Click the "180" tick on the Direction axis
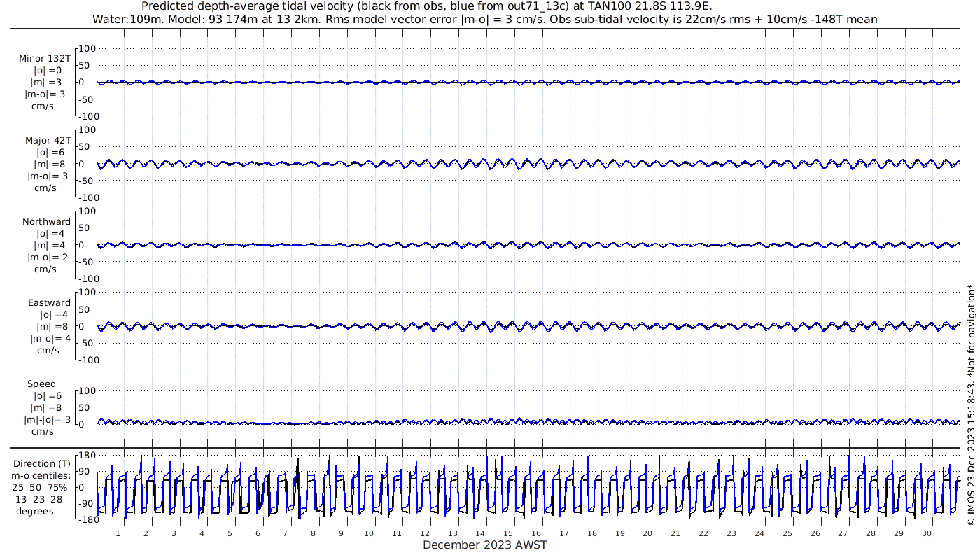This screenshot has height=560, width=980. [x=87, y=456]
